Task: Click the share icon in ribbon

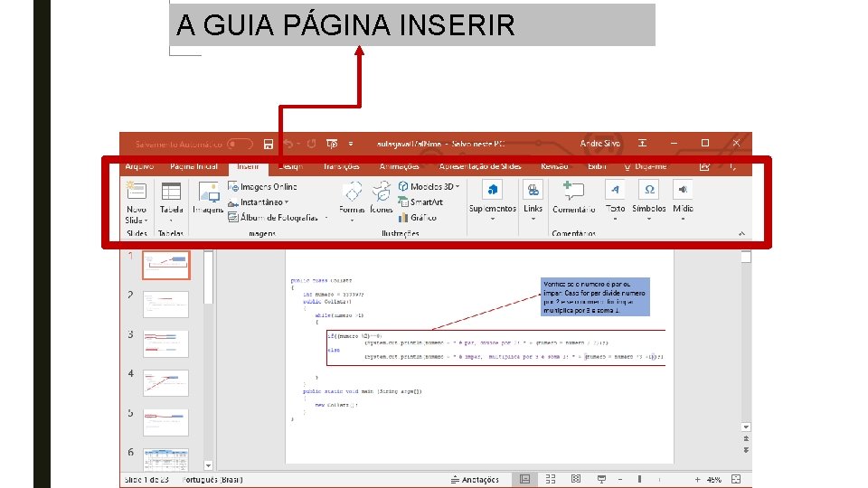Action: click(x=704, y=166)
